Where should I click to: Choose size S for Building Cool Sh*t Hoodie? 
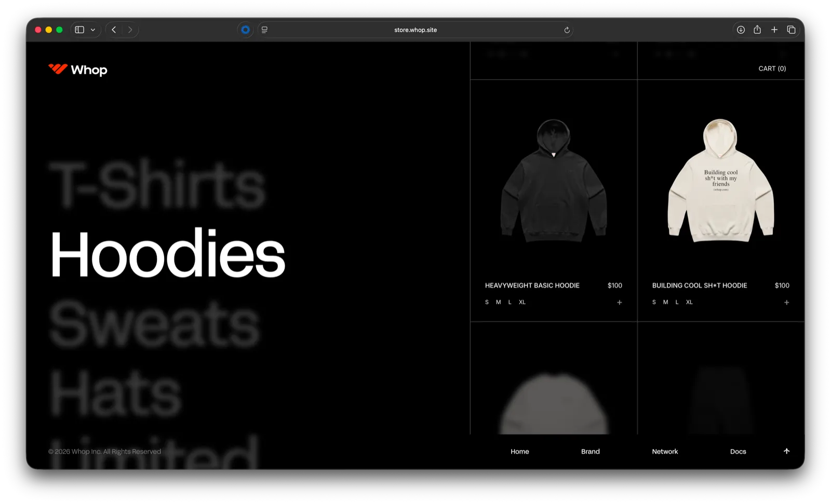(x=654, y=302)
